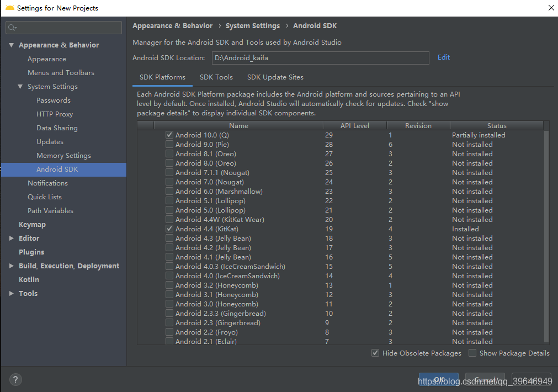This screenshot has height=392, width=558.
Task: Open HTTP Proxy settings
Action: click(55, 114)
